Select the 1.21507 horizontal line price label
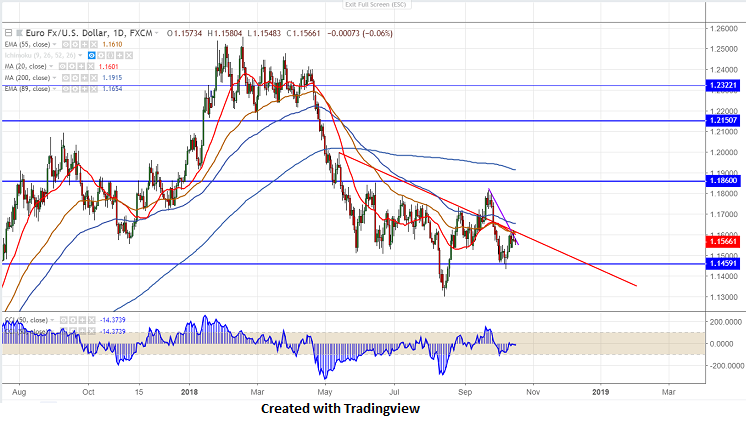The height and width of the screenshot is (428, 746). (x=723, y=120)
